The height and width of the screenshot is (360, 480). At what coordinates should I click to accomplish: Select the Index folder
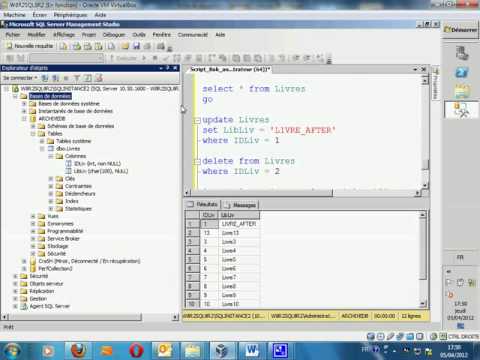click(72, 201)
